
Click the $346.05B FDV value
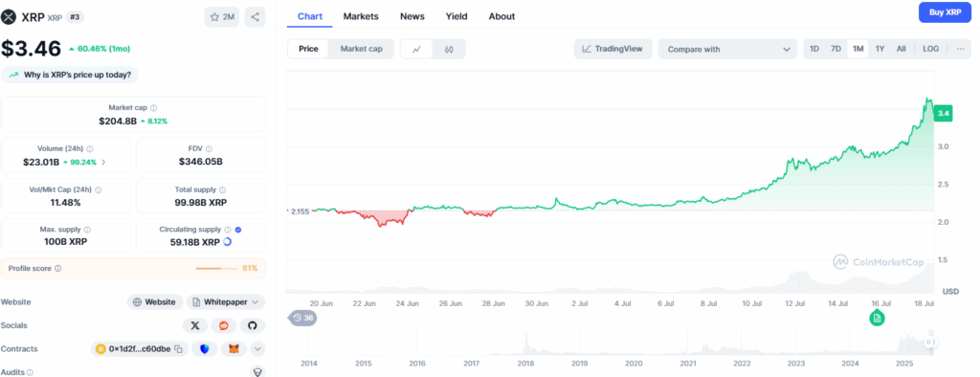tap(201, 162)
